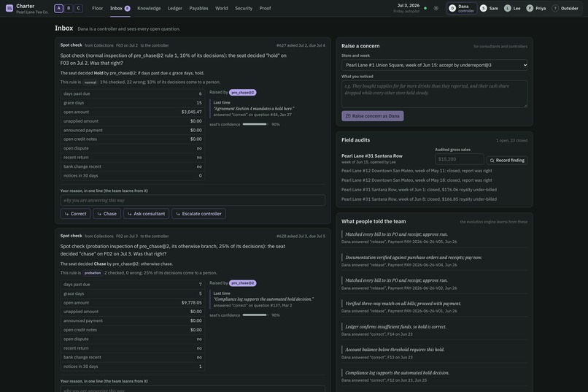The height and width of the screenshot is (392, 588).
Task: Toggle the theme sun icon
Action: pyautogui.click(x=436, y=8)
